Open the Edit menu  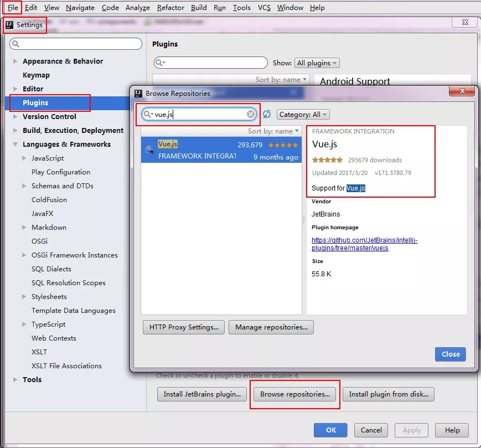pos(31,8)
